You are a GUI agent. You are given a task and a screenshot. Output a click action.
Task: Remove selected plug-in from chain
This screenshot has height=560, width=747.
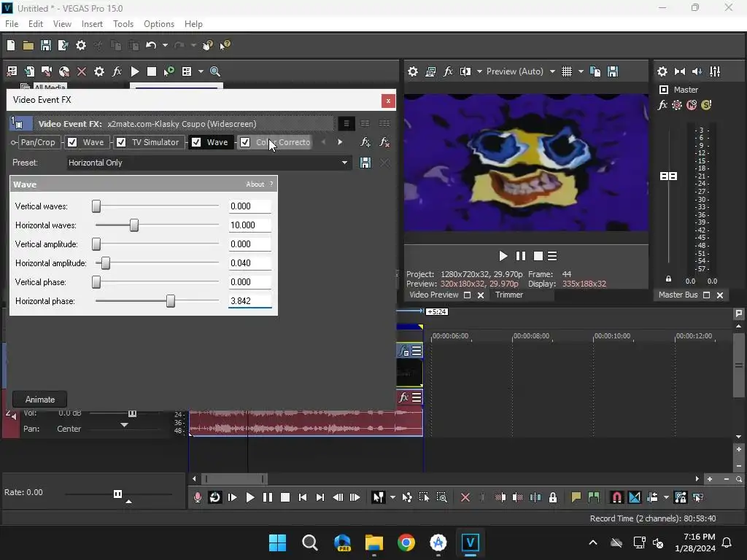[384, 142]
